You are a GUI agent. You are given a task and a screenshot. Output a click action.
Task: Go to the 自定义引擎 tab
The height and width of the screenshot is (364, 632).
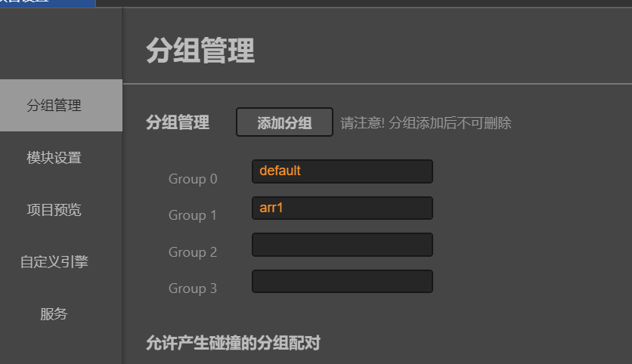click(x=54, y=262)
